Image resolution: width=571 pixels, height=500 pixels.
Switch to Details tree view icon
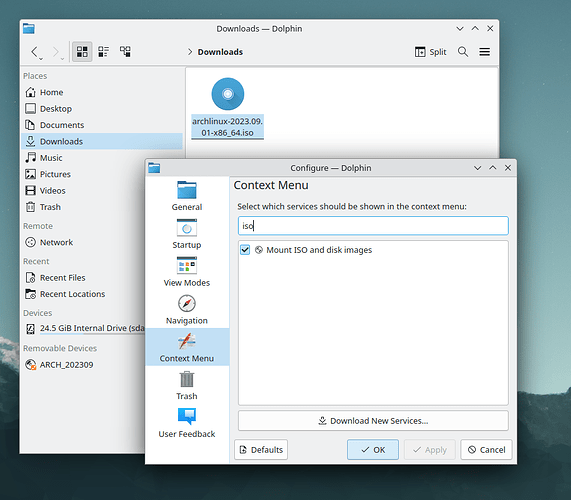[x=125, y=52]
